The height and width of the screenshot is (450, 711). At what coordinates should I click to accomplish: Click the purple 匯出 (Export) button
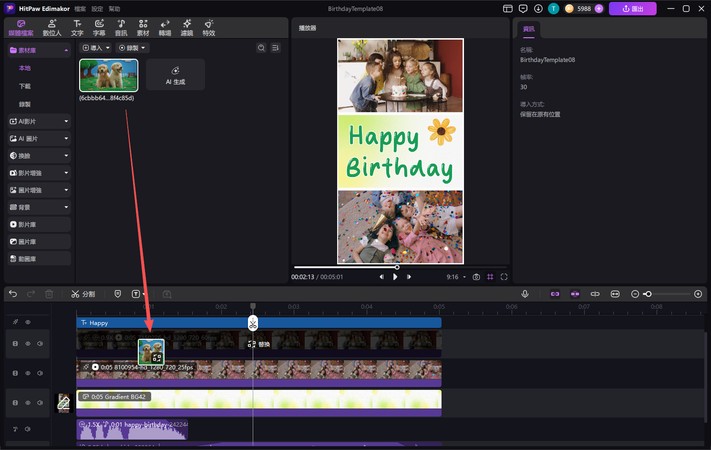click(632, 8)
